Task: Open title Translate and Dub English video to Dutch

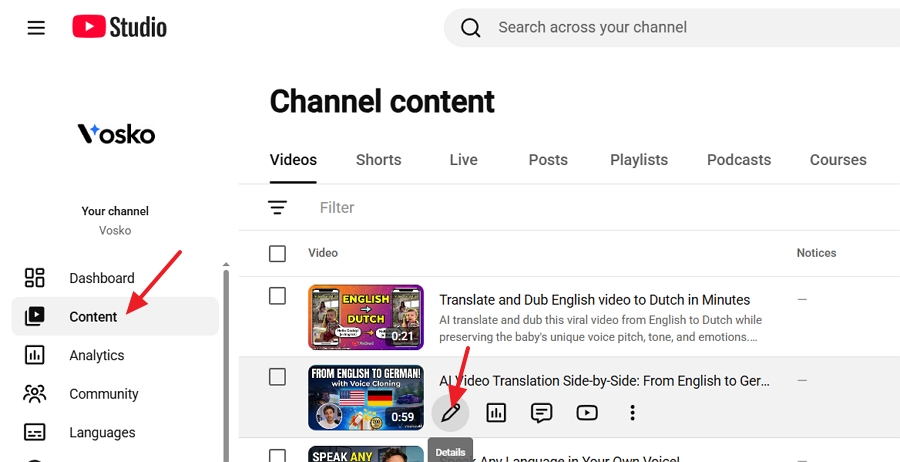Action: coord(595,300)
